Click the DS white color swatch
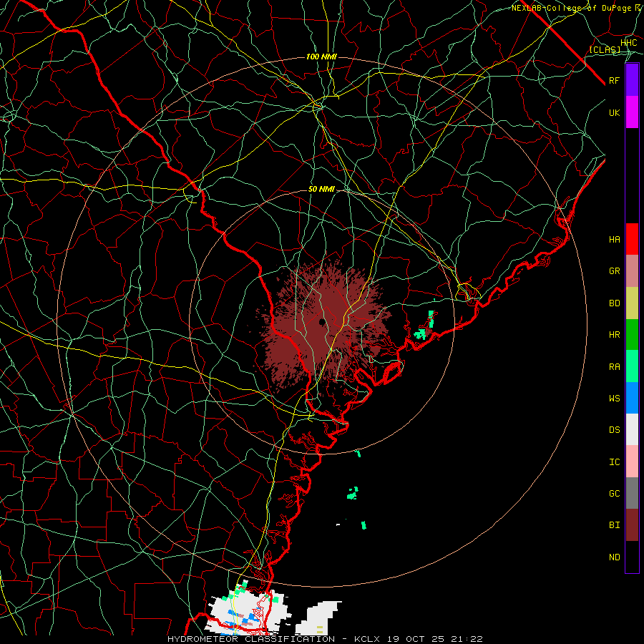Screen dimensions: 644x644 coord(632,429)
